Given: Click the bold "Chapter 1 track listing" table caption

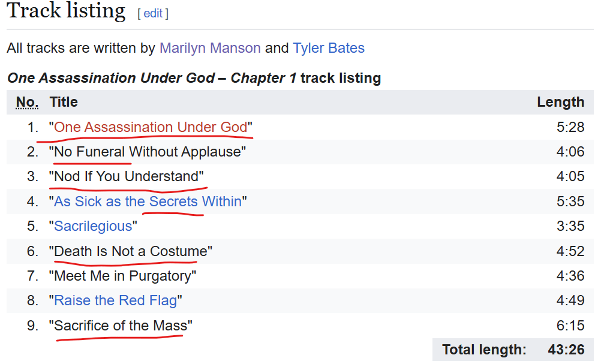Looking at the screenshot, I should 194,78.
